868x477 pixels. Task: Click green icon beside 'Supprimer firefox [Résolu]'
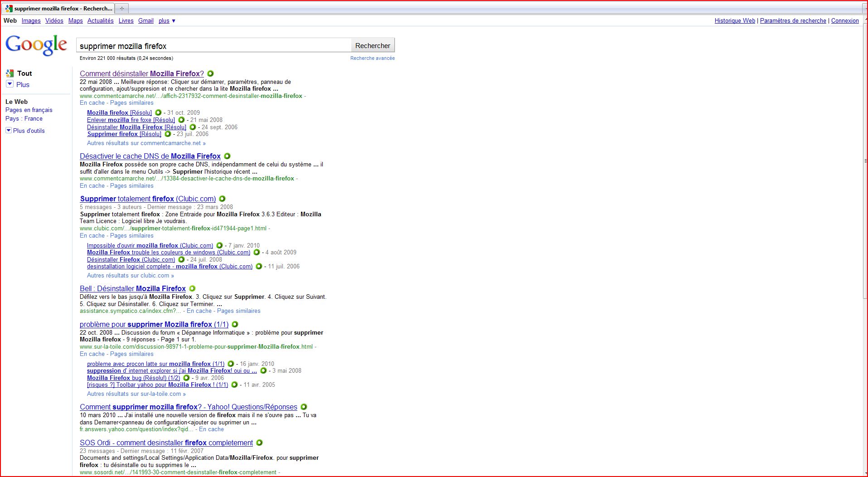(168, 134)
